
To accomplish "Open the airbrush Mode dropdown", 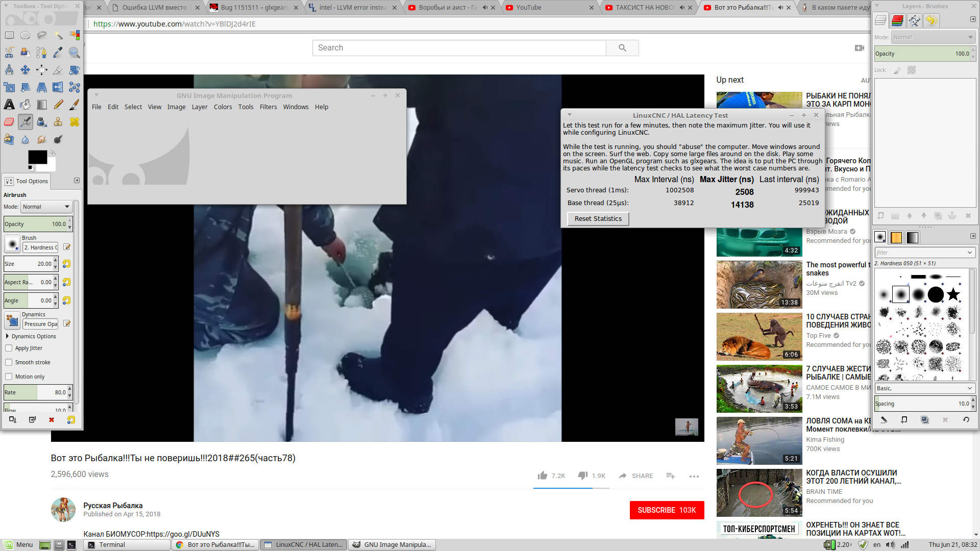I will coord(46,207).
